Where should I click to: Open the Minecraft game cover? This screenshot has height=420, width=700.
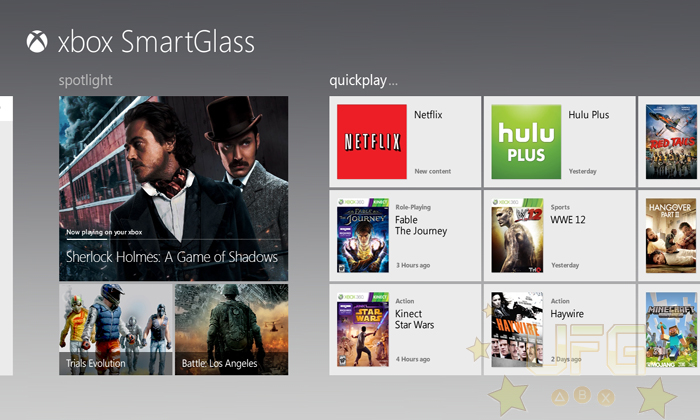click(x=671, y=329)
